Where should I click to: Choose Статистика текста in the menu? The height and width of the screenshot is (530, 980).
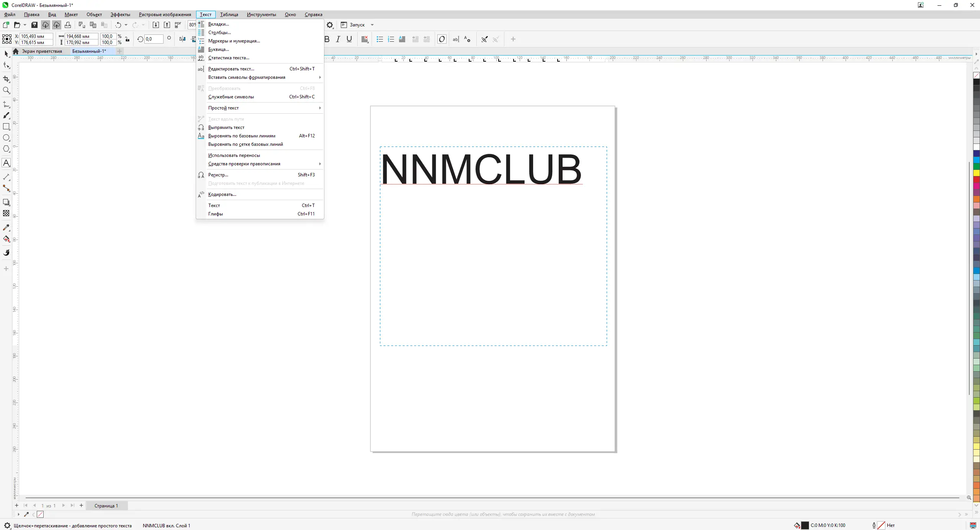point(229,58)
